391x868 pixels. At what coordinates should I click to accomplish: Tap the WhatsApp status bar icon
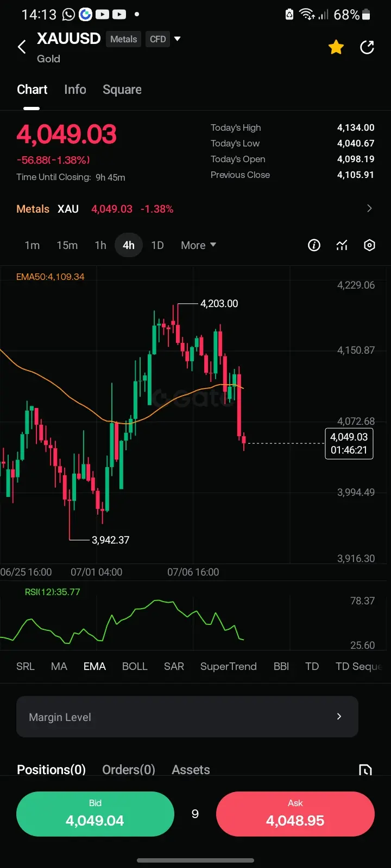[69, 15]
